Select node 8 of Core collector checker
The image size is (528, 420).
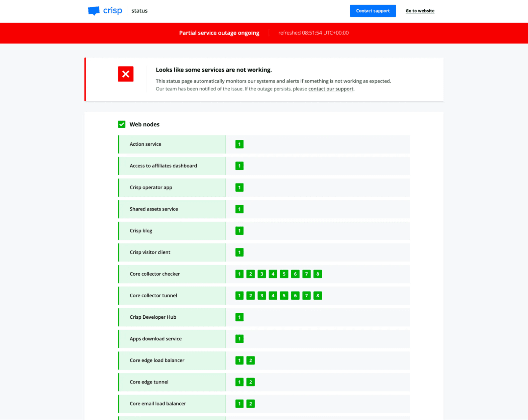318,274
